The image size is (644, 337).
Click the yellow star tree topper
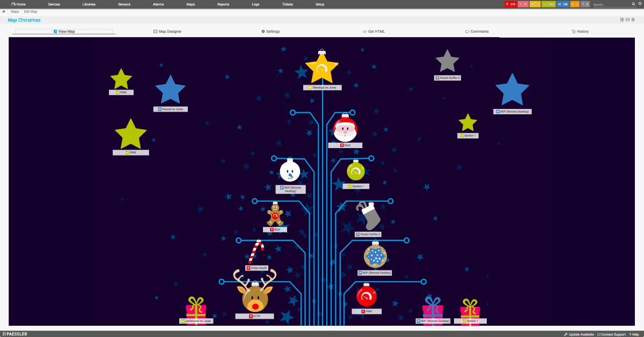click(321, 68)
